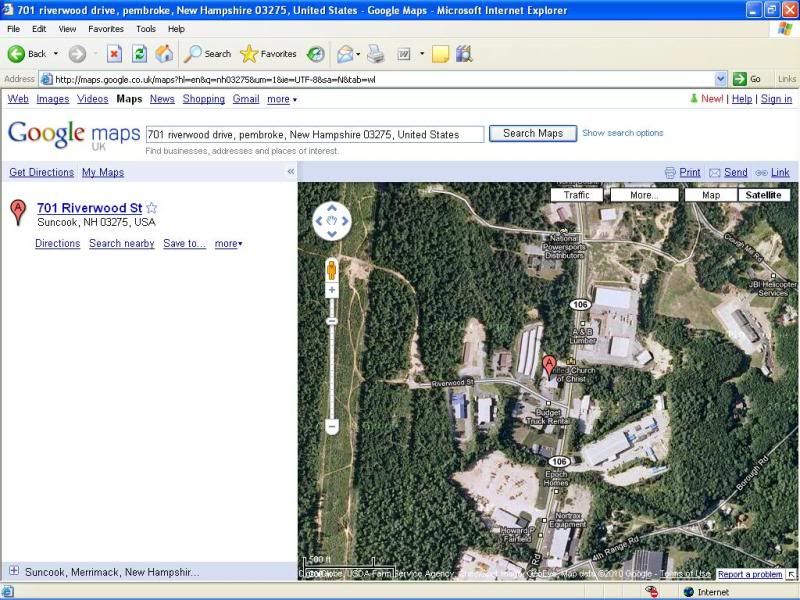Open the Edit menu
Viewport: 800px width, 600px height.
(39, 29)
